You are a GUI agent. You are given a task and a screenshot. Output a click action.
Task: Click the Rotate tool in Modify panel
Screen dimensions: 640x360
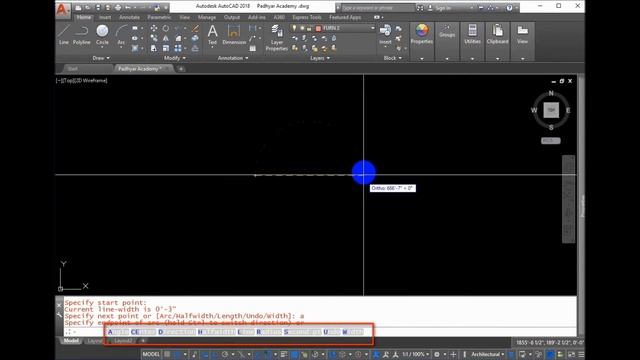point(166,28)
